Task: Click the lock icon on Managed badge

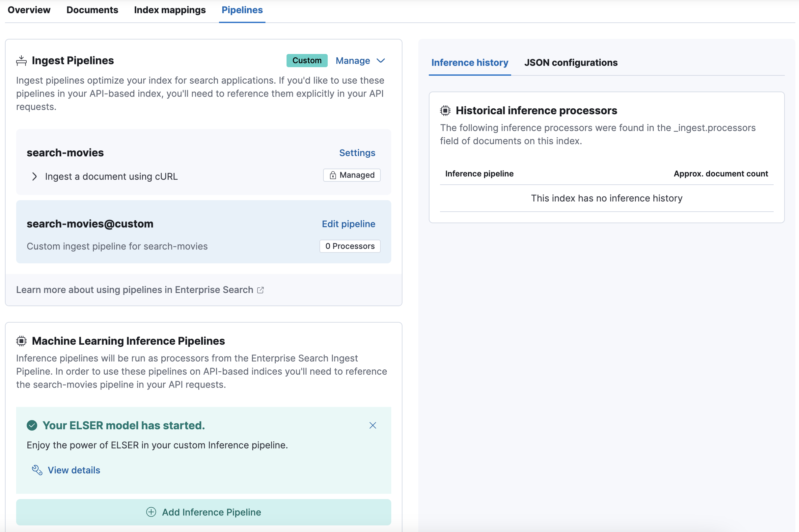Action: click(333, 175)
